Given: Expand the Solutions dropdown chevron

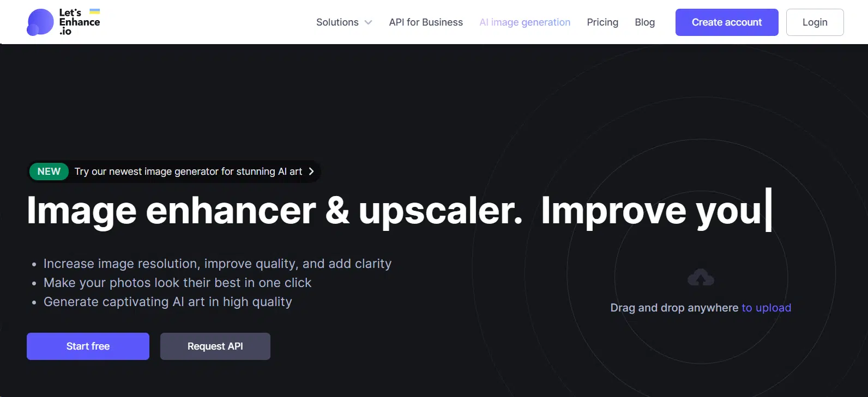Looking at the screenshot, I should (x=369, y=22).
